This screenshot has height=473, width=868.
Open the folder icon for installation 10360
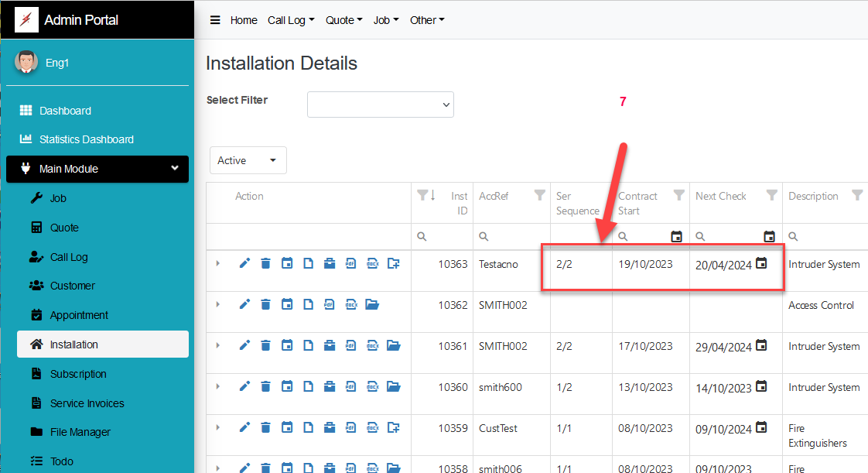click(394, 386)
